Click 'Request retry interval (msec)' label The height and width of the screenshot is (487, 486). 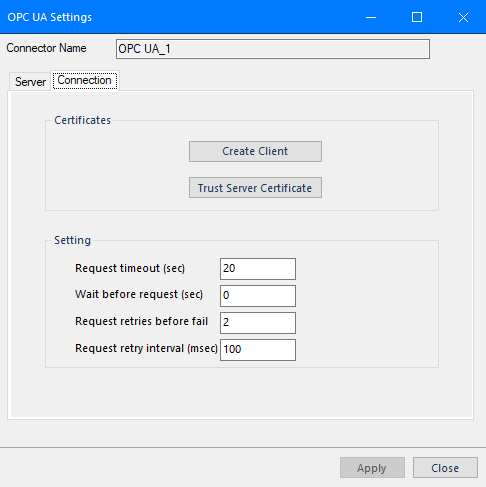146,348
